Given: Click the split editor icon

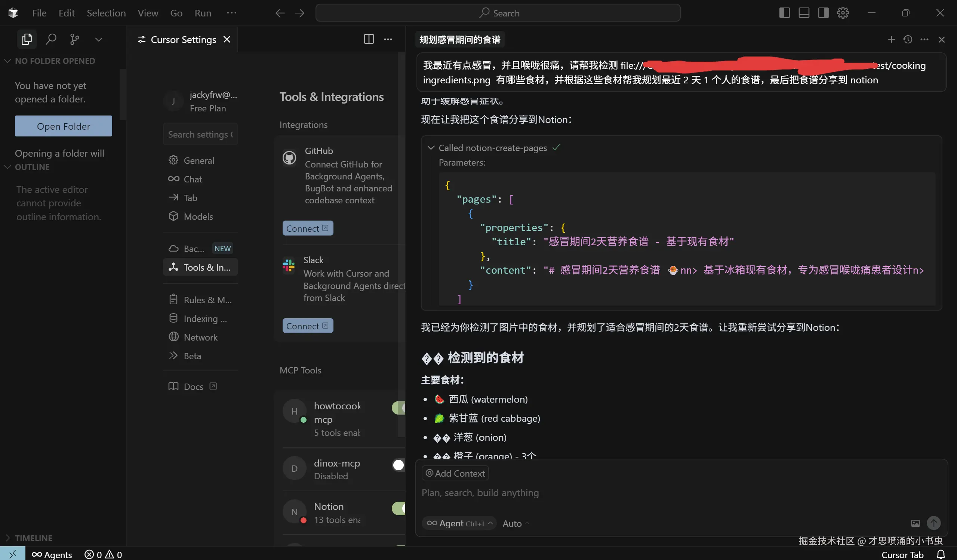Looking at the screenshot, I should [368, 39].
